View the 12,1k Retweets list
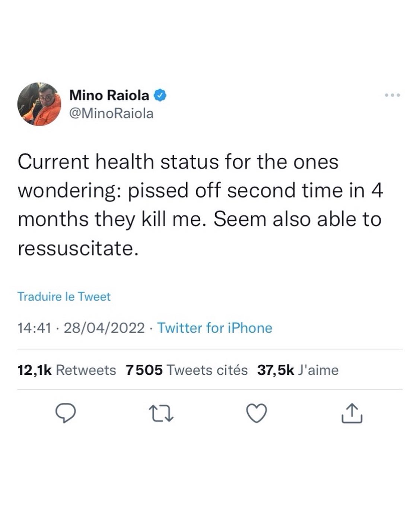 (x=67, y=370)
